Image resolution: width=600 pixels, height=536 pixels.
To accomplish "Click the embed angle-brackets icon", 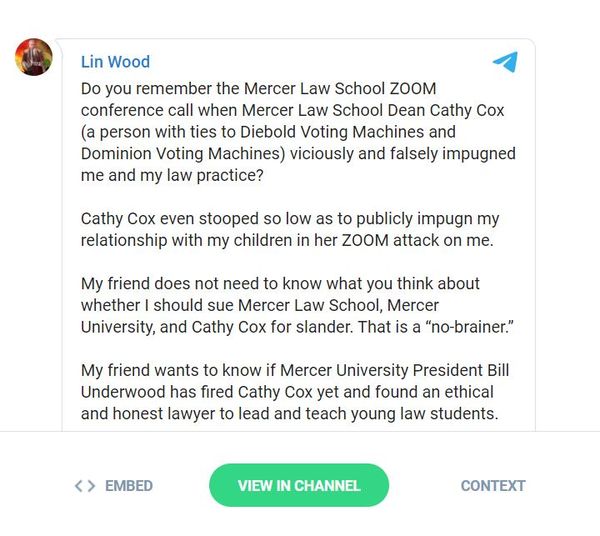I will click(85, 486).
